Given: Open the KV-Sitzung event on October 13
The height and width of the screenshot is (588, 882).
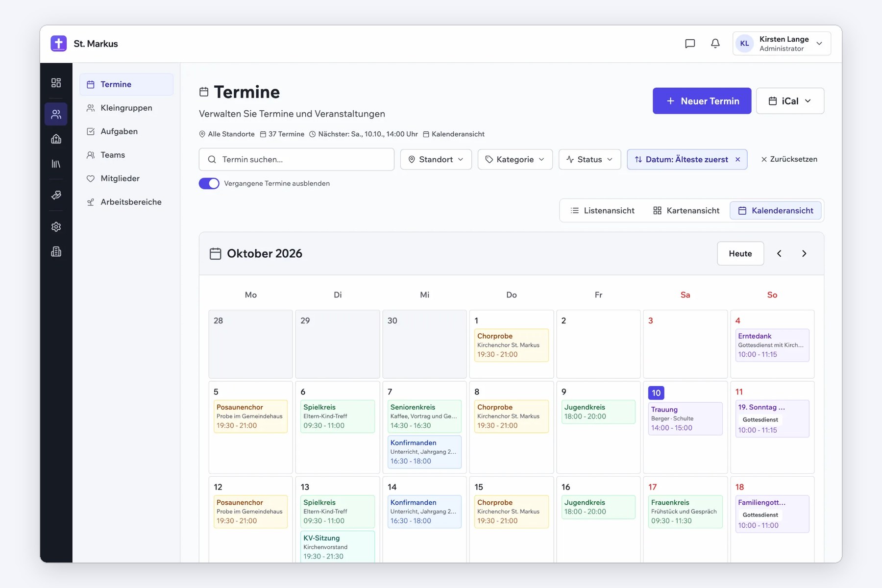Looking at the screenshot, I should pyautogui.click(x=338, y=547).
